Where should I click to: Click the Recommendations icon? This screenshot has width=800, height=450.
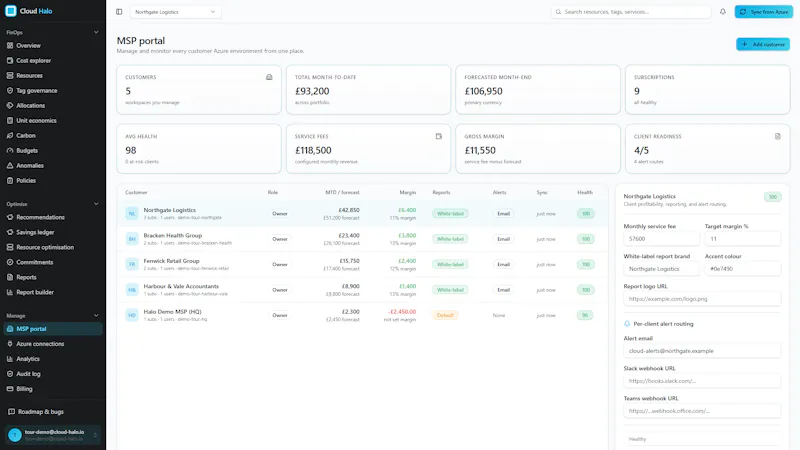[x=10, y=217]
